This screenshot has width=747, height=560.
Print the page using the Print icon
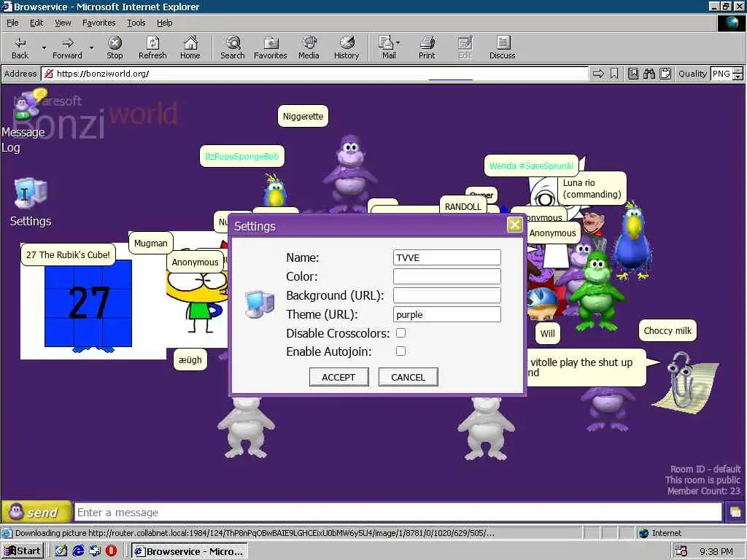coord(427,47)
